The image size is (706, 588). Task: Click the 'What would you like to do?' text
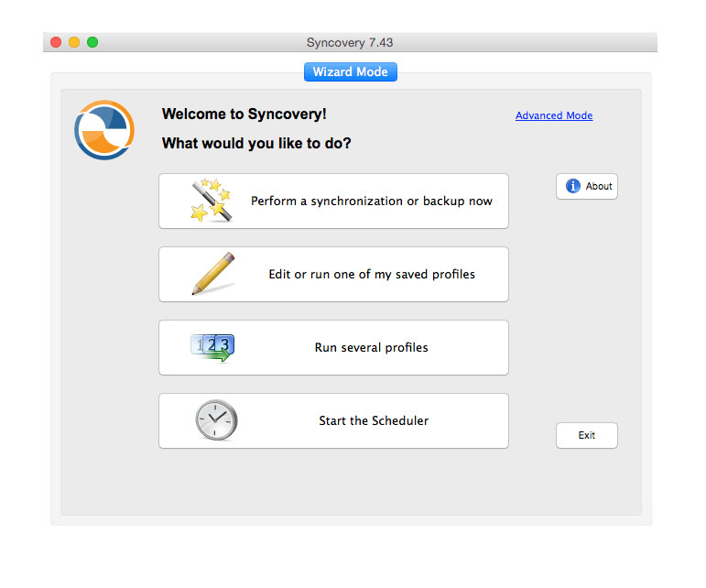[x=256, y=144]
